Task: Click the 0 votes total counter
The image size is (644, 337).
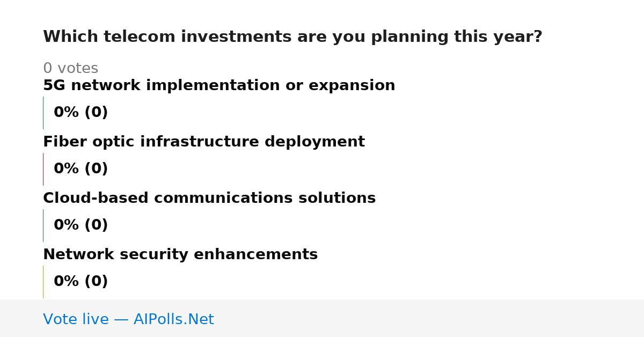Action: pos(70,69)
